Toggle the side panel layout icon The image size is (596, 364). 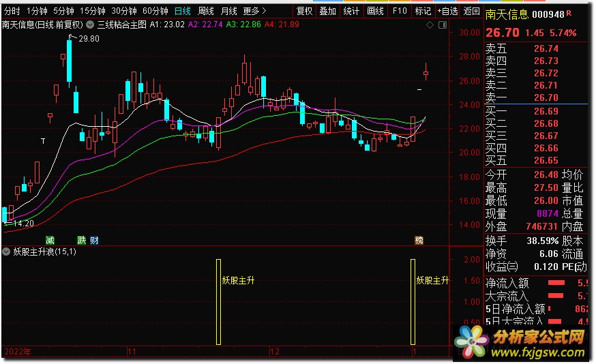pos(443,25)
